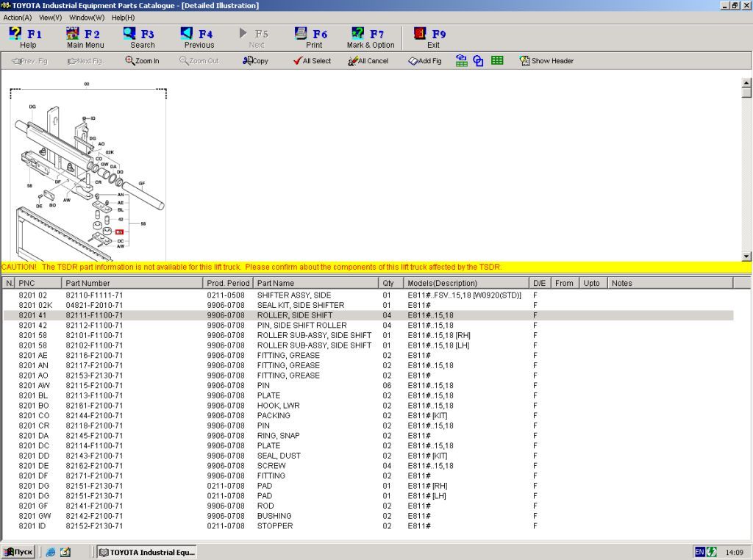Open F1 Help
753x560 pixels.
click(x=26, y=38)
